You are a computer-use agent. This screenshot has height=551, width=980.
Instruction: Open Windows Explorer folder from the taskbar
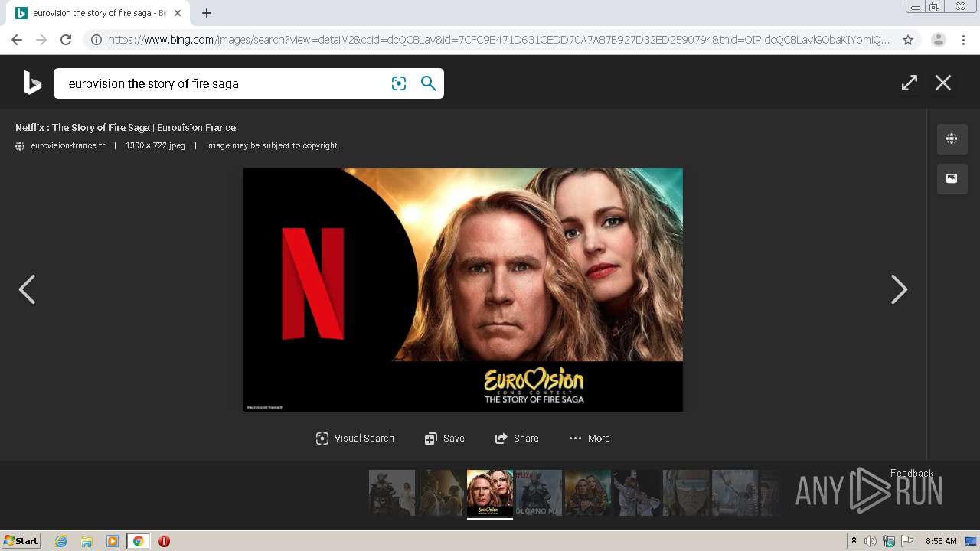87,541
